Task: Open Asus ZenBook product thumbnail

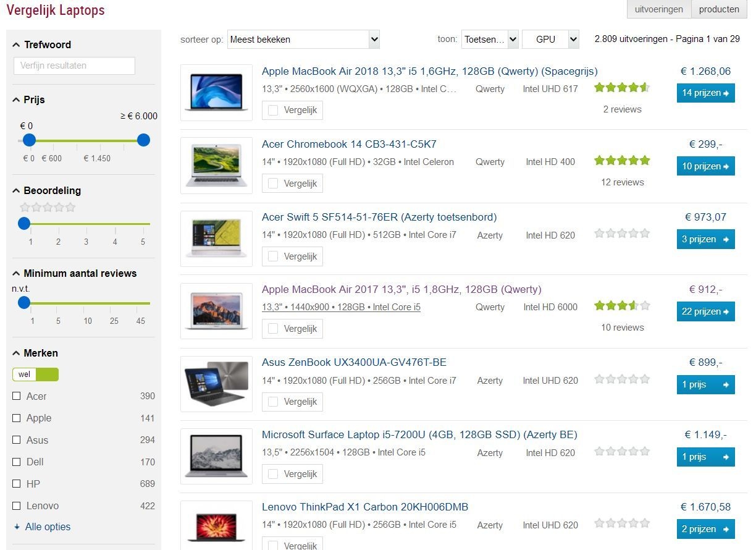Action: (216, 384)
